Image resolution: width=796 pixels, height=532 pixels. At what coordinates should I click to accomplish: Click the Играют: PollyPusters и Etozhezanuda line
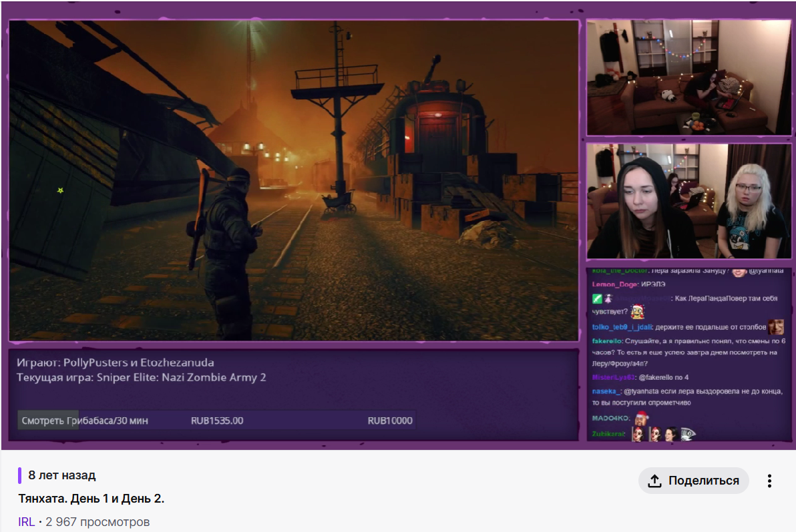coord(116,362)
